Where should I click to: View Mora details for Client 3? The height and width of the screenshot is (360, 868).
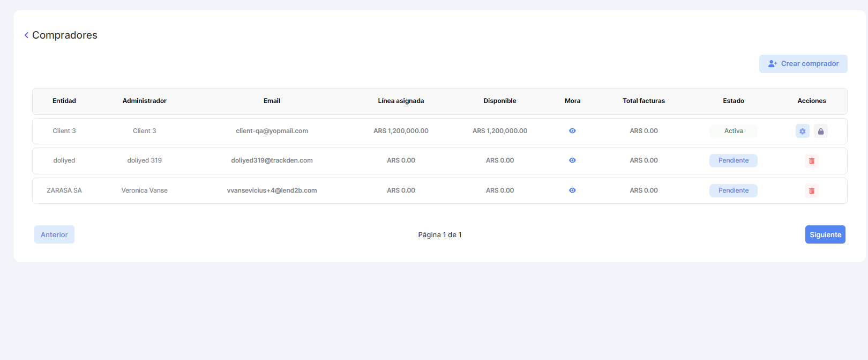pyautogui.click(x=572, y=131)
